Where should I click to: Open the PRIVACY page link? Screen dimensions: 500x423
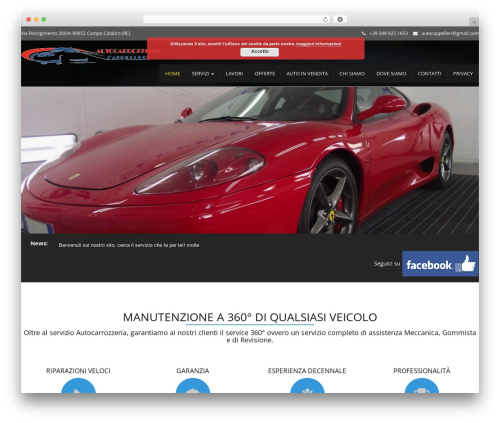[463, 74]
